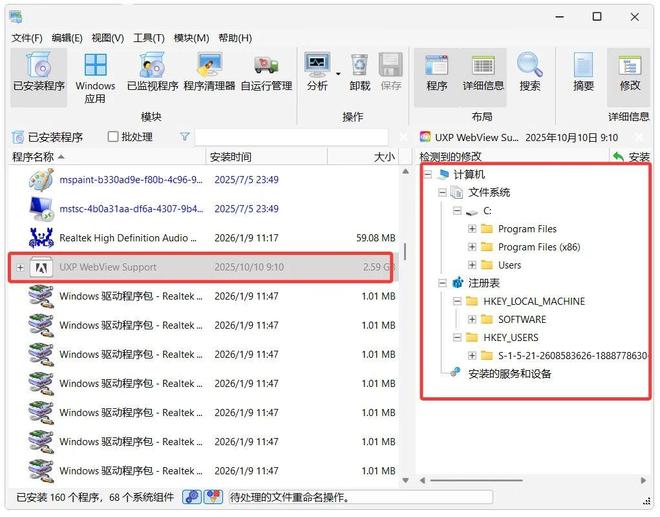This screenshot has height=517, width=660.
Task: Open the 已监视程序 module
Action: coord(152,72)
